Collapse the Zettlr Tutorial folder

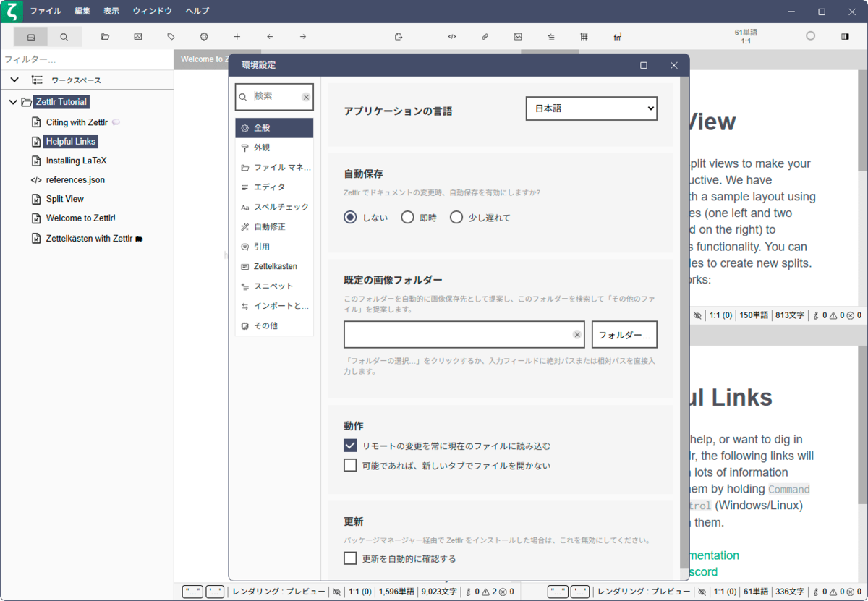coord(12,102)
